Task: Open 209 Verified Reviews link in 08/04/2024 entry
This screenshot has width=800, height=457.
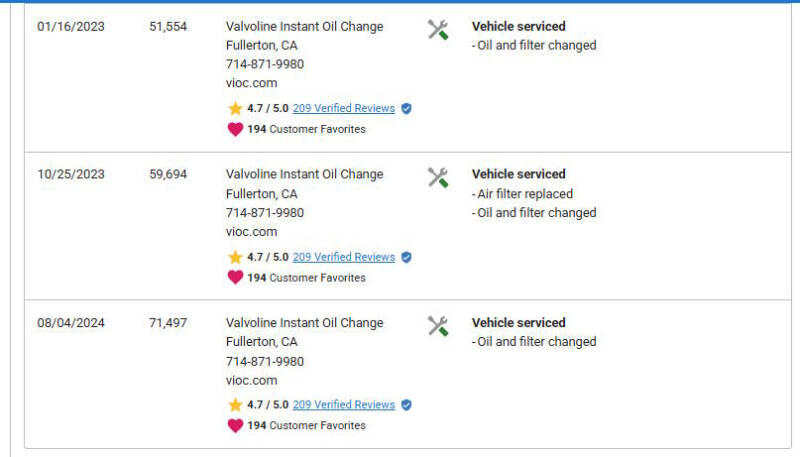Action: (x=343, y=405)
